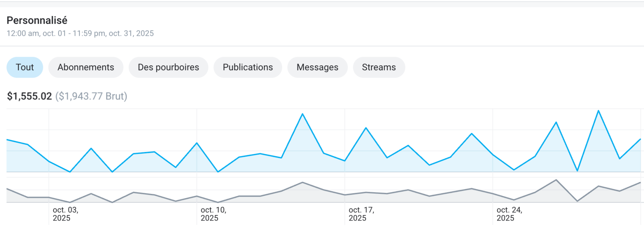This screenshot has width=644, height=238.
Task: Filter earnings by Messages
Action: [317, 67]
